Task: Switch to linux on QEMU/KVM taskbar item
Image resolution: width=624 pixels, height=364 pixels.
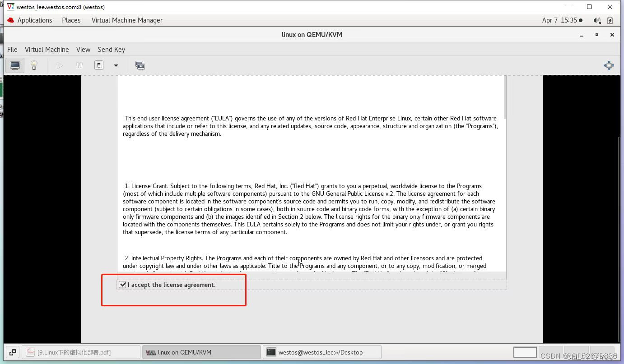Action: point(201,352)
